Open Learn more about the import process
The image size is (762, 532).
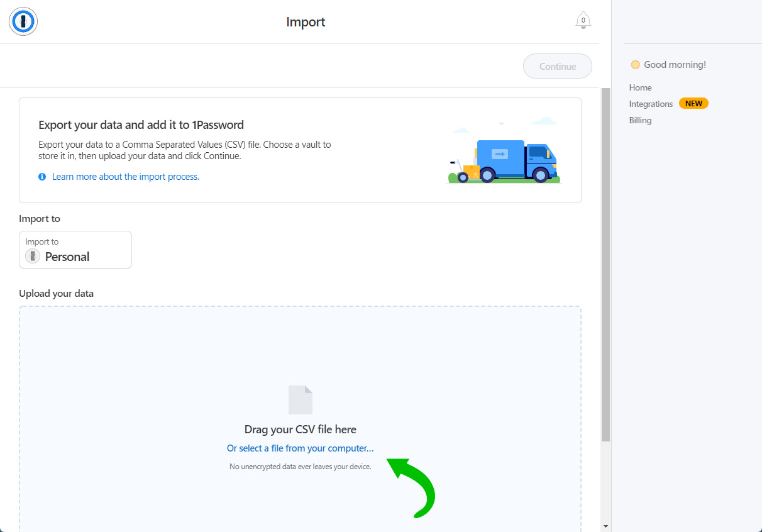coord(125,177)
